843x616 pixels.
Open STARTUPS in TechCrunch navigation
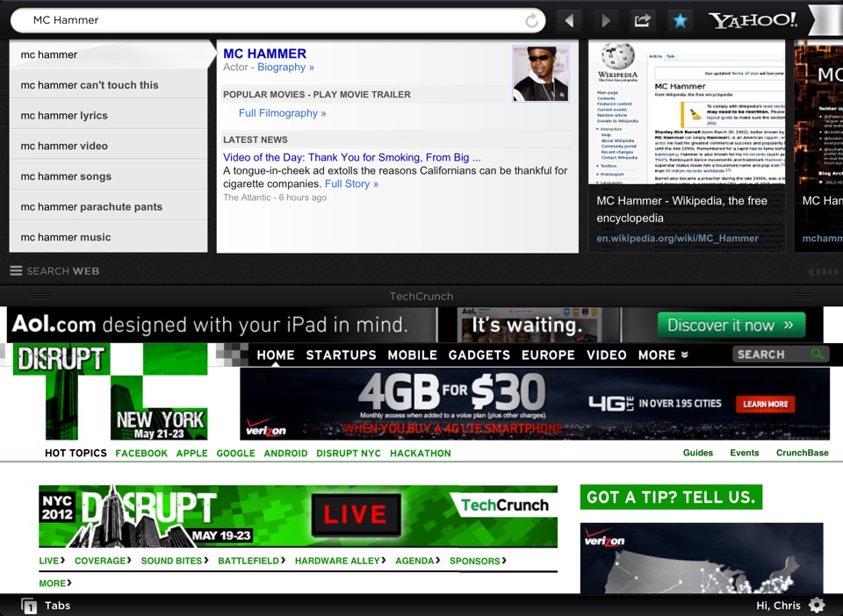click(341, 355)
